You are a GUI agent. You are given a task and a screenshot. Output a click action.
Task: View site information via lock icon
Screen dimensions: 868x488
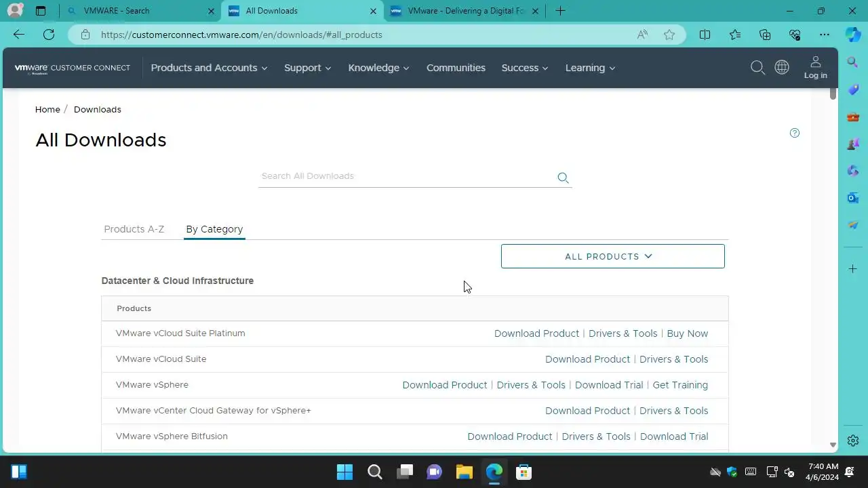85,35
